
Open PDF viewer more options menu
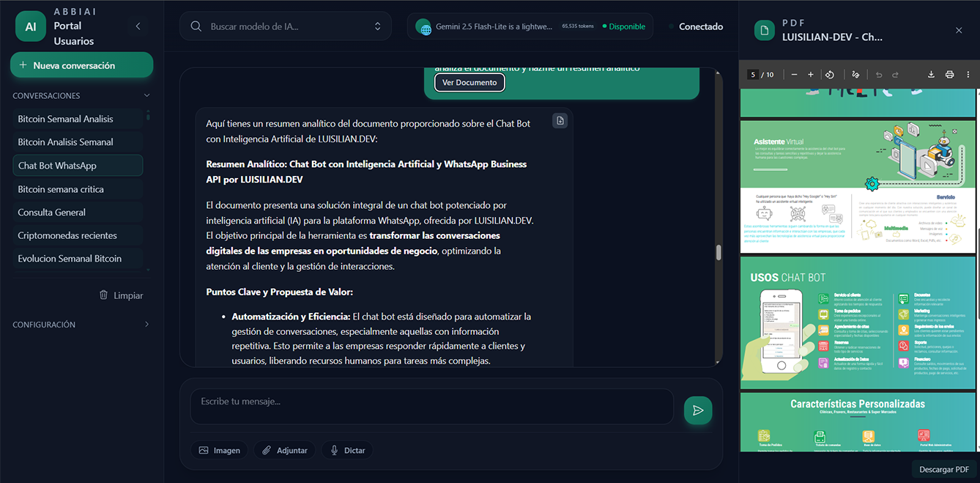(x=968, y=75)
